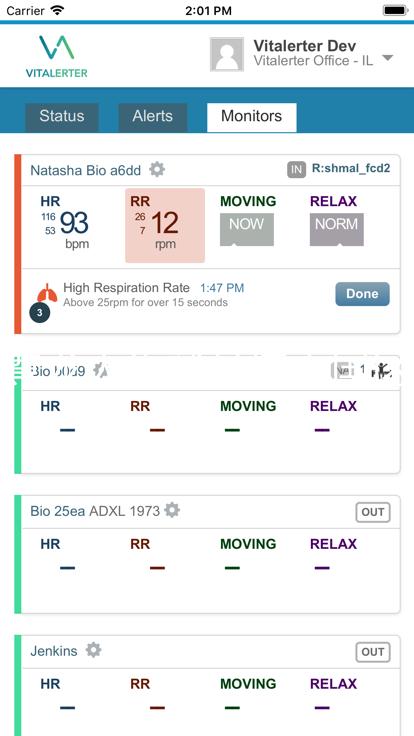Tap the user profile avatar picture

[227, 54]
